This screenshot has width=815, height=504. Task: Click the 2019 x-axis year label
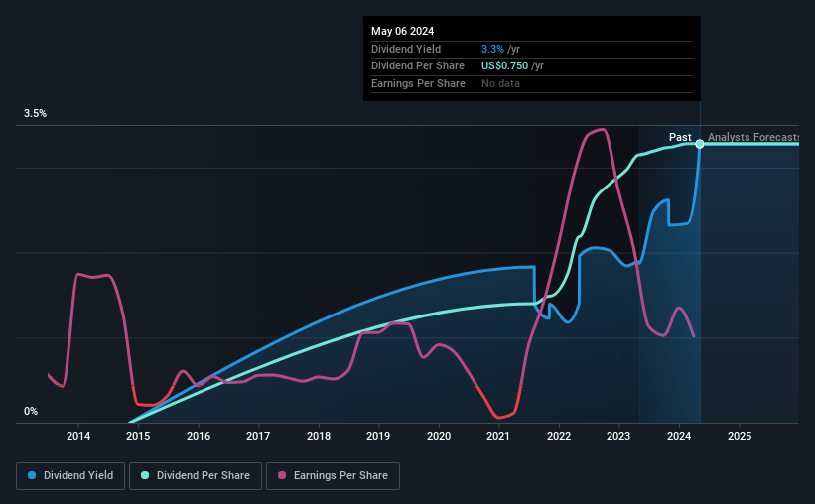coord(378,436)
